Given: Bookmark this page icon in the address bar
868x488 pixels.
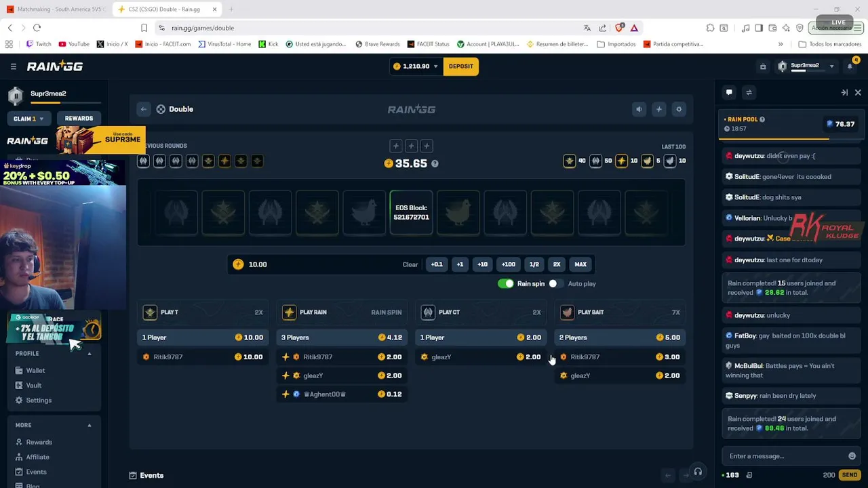Looking at the screenshot, I should (144, 28).
